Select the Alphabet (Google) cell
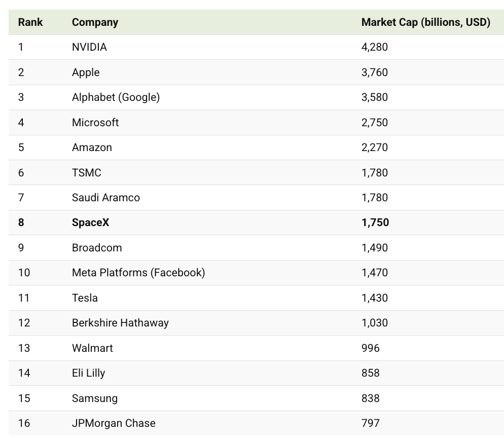Image resolution: width=504 pixels, height=438 pixels. coord(116,97)
